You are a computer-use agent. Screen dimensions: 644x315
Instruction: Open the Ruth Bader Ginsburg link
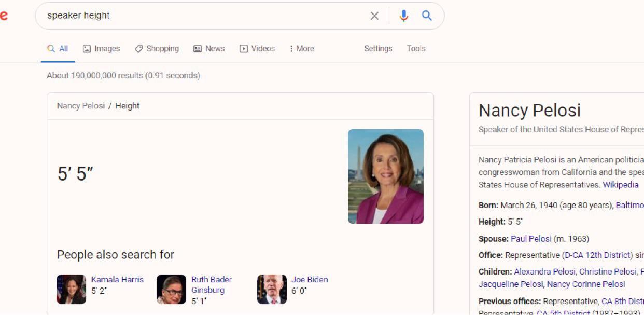[x=211, y=284]
